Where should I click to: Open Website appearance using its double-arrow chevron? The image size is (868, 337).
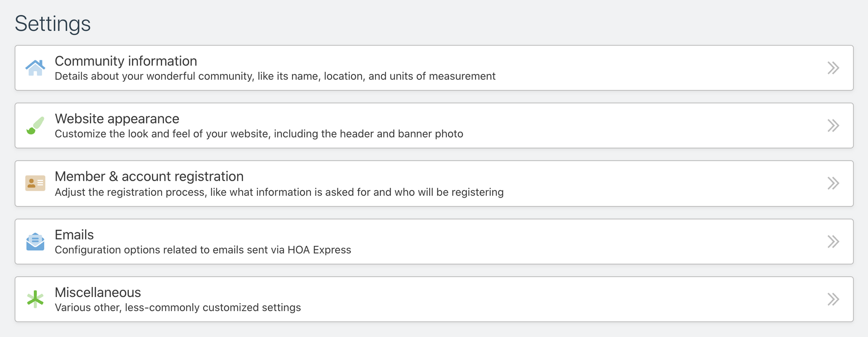(832, 126)
